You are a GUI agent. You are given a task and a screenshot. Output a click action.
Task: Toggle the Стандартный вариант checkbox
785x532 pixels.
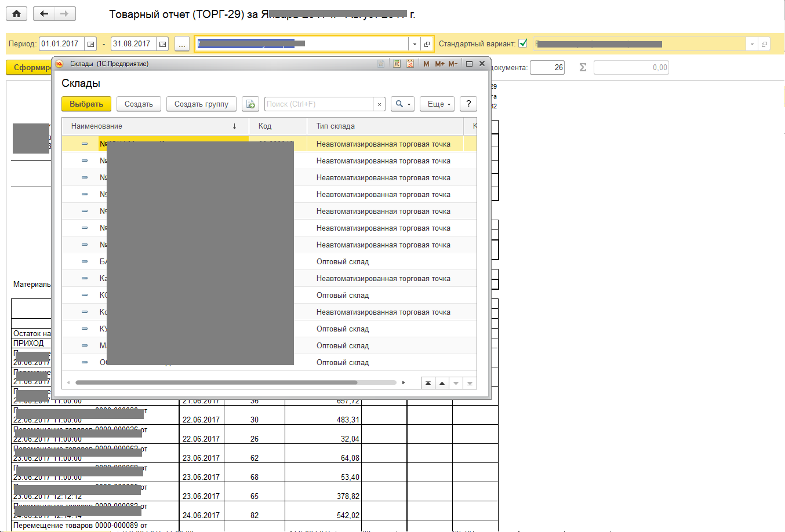click(523, 43)
